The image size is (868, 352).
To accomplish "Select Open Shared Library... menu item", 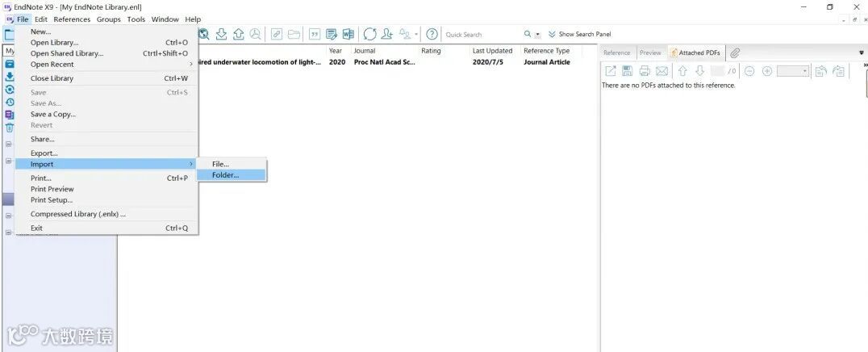I will 106,54.
